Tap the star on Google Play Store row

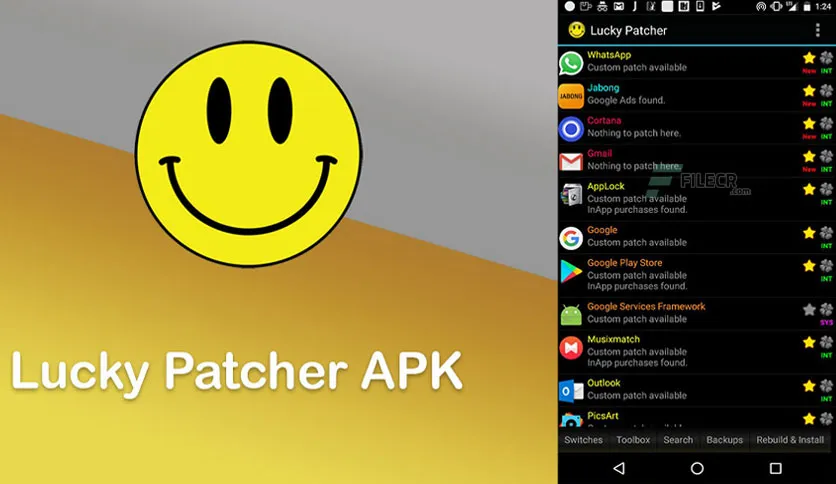[809, 265]
